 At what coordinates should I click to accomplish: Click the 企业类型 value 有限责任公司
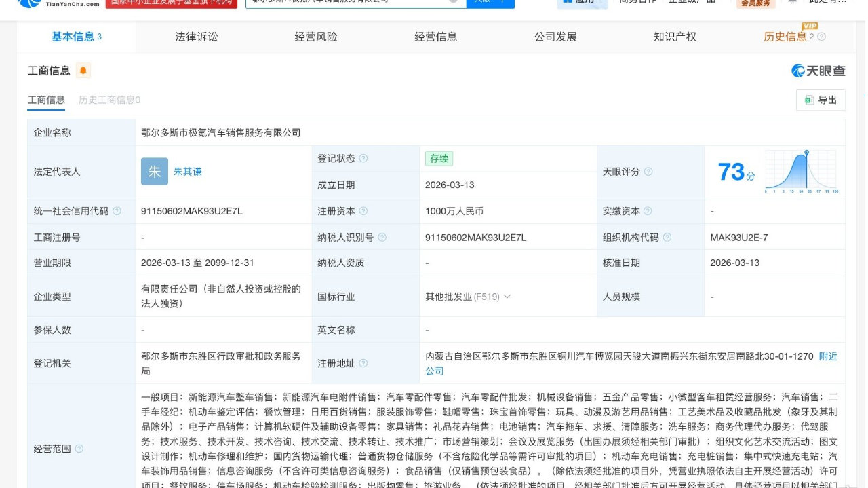[x=221, y=297]
